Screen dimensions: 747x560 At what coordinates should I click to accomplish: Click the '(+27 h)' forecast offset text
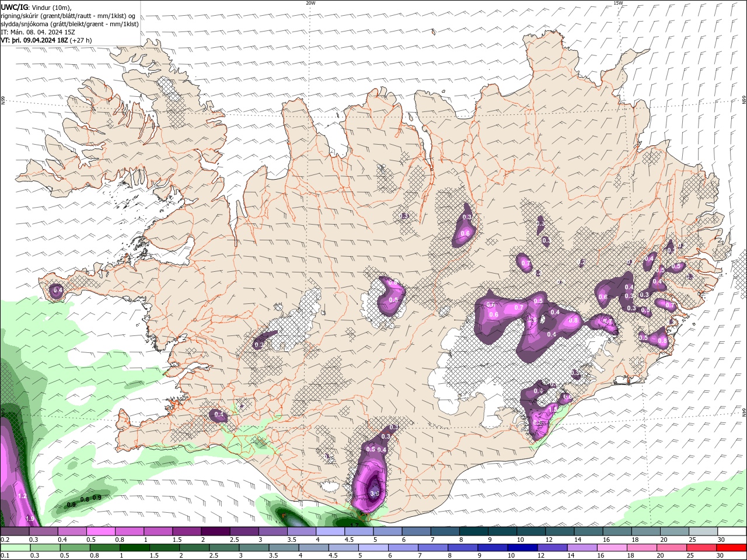81,40
